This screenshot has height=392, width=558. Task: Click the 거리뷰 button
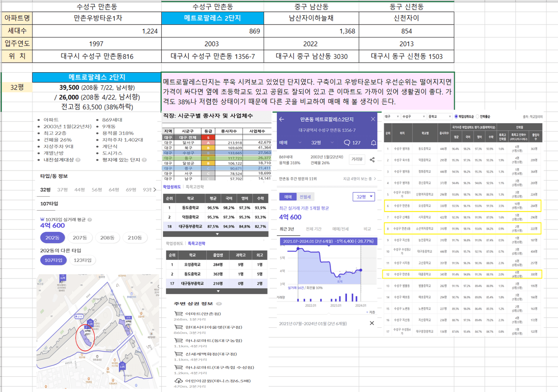(357, 159)
